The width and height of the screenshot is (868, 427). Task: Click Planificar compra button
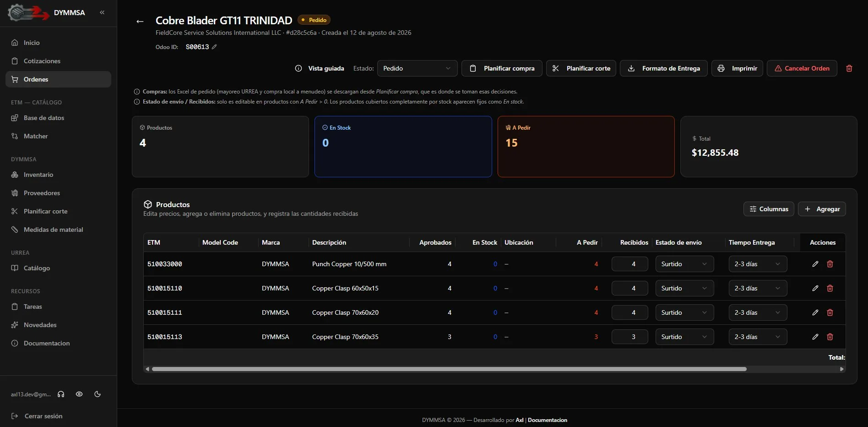pos(502,68)
